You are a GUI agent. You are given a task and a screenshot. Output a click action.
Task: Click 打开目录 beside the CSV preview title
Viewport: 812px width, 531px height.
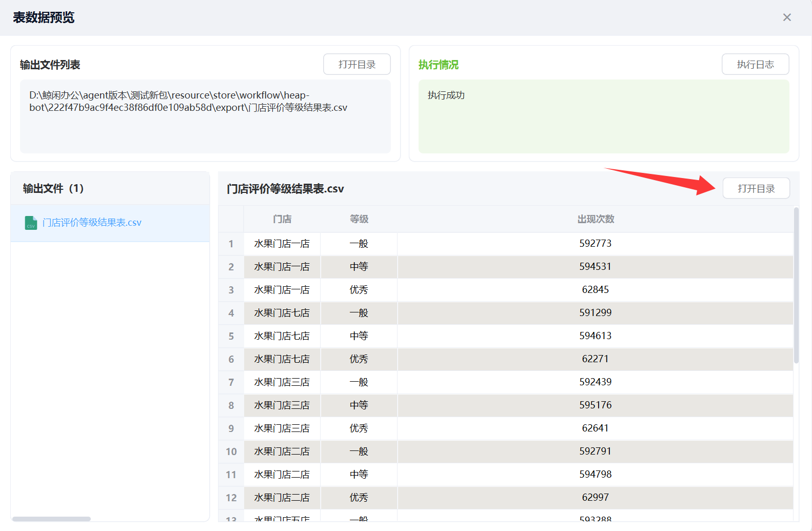[756, 189]
